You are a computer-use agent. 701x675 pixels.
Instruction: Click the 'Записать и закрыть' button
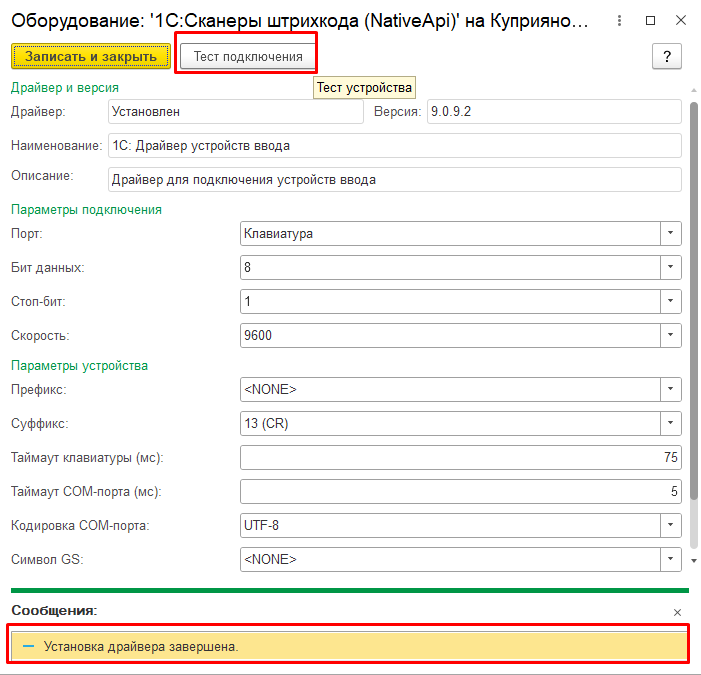(x=91, y=56)
